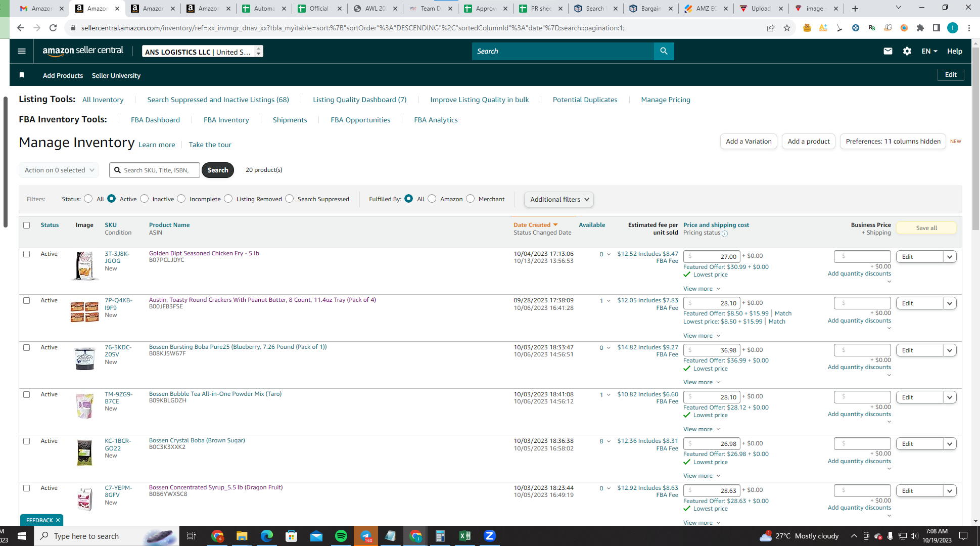This screenshot has width=980, height=546.
Task: Open the Calculator from the taskbar
Action: (x=440, y=536)
